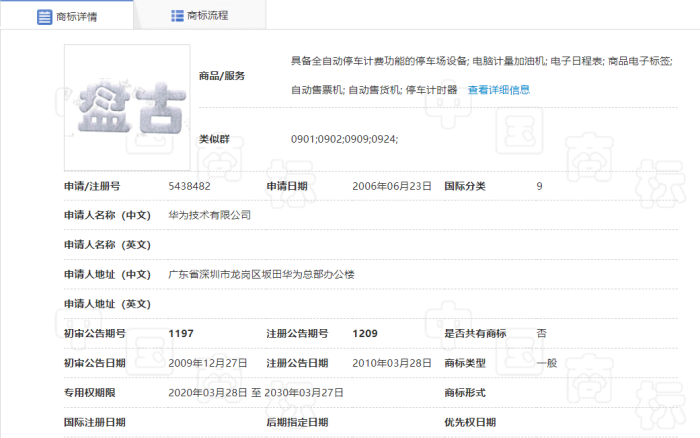The image size is (700, 438).
Task: Click the 专用权期限 label
Action: (x=90, y=393)
